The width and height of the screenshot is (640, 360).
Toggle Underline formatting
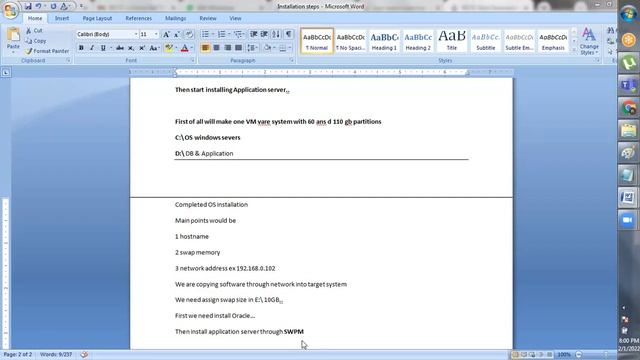(x=103, y=48)
